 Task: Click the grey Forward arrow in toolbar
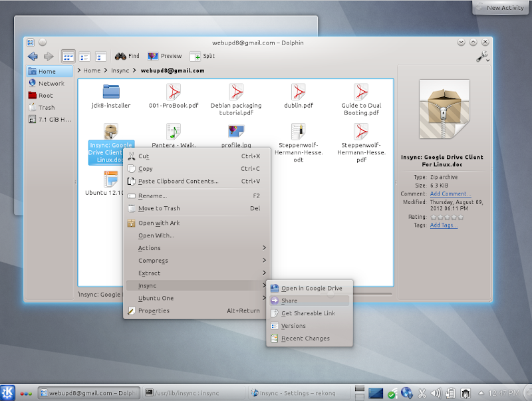tap(49, 57)
